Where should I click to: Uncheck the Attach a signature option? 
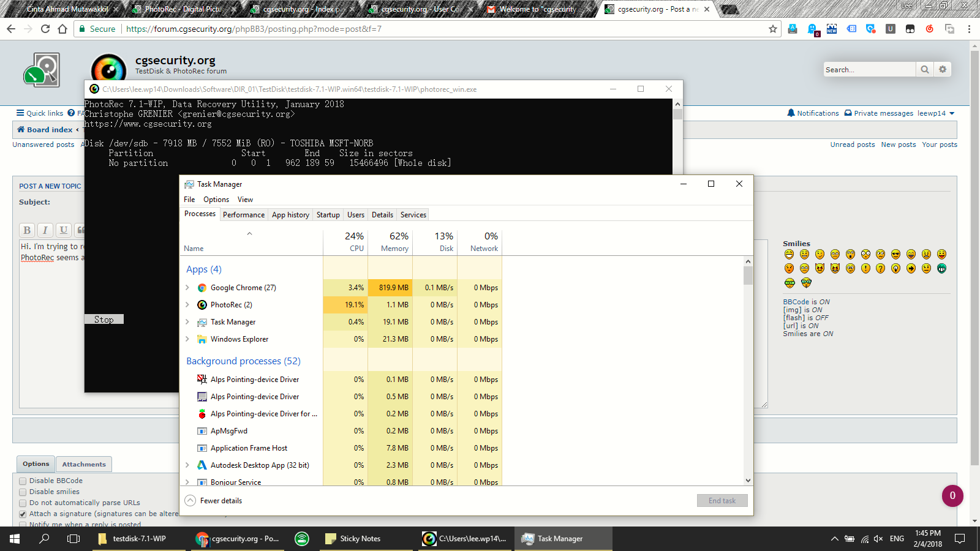pyautogui.click(x=23, y=514)
